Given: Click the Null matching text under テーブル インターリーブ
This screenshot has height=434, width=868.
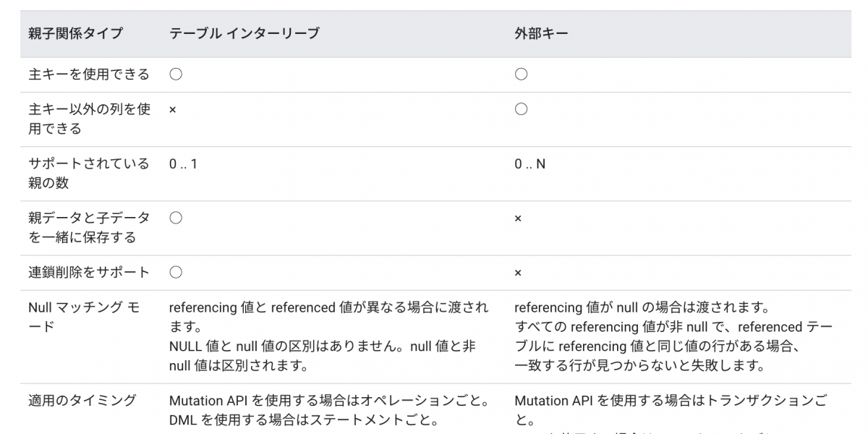Looking at the screenshot, I should [328, 336].
